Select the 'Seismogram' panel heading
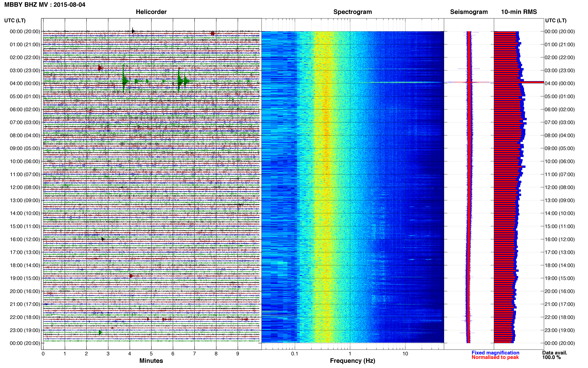This screenshot has width=588, height=368. pyautogui.click(x=469, y=12)
